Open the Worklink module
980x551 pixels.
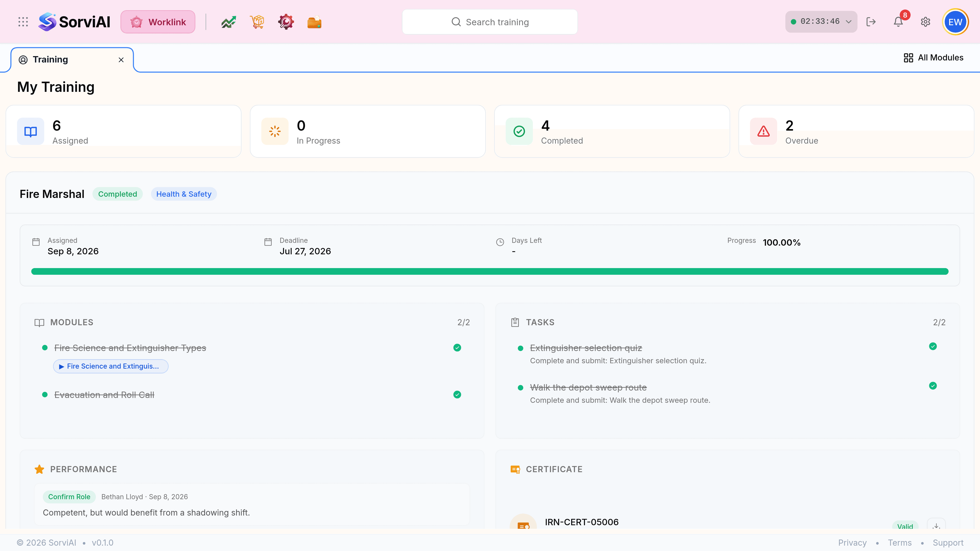[x=158, y=22]
